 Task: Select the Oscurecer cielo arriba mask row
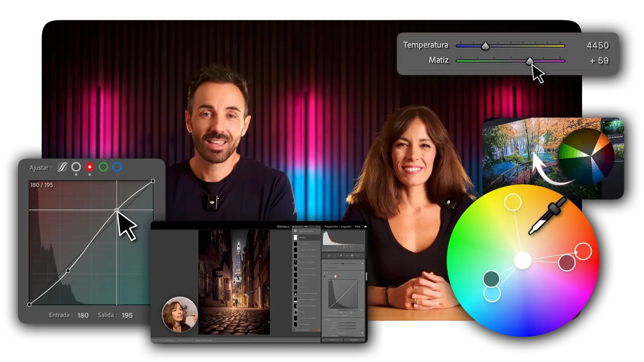(307, 269)
